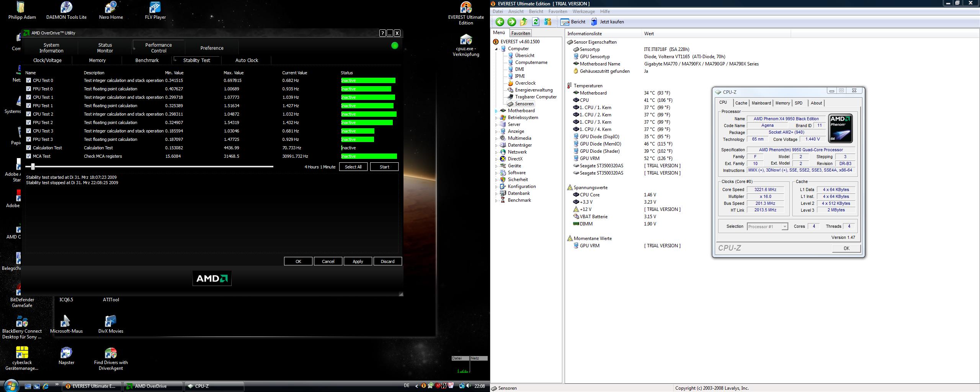
Task: Click the users icon in EVEREST toolbar
Action: [548, 22]
